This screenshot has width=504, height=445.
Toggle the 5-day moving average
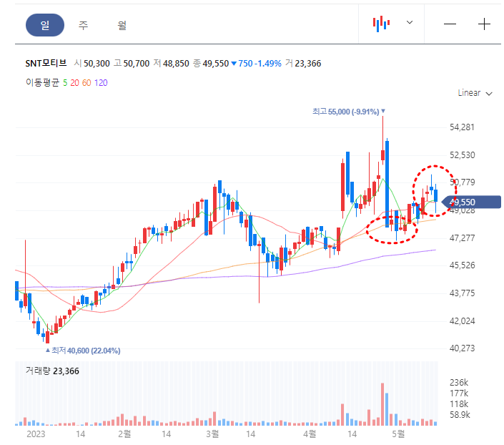pyautogui.click(x=65, y=83)
